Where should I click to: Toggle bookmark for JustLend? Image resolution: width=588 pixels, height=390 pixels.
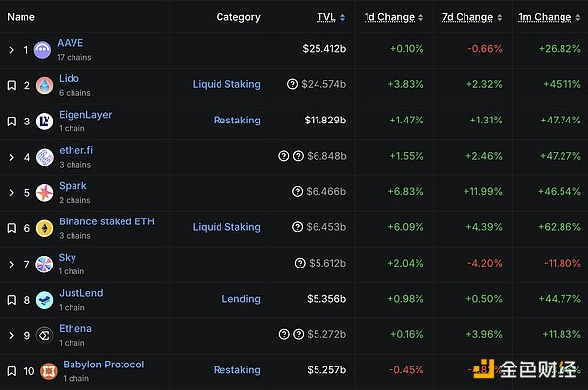[12, 300]
